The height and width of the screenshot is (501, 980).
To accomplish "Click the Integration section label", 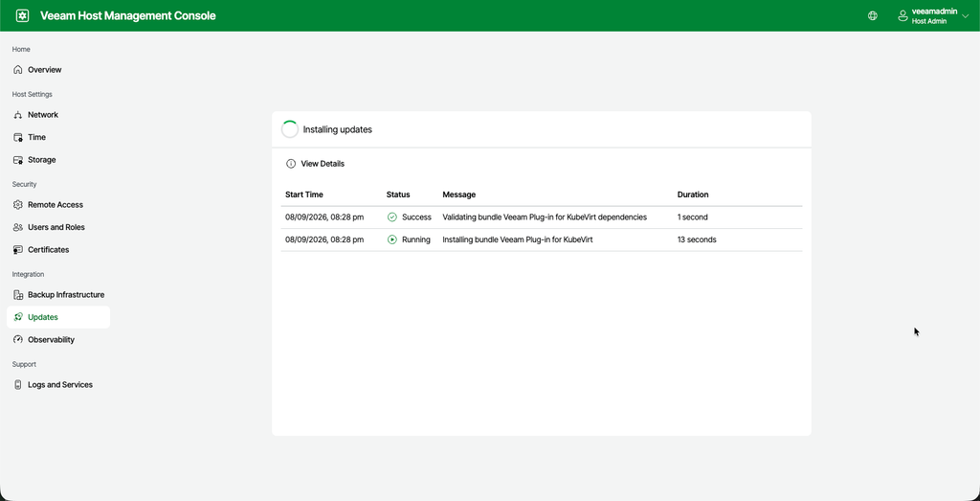I will point(28,275).
